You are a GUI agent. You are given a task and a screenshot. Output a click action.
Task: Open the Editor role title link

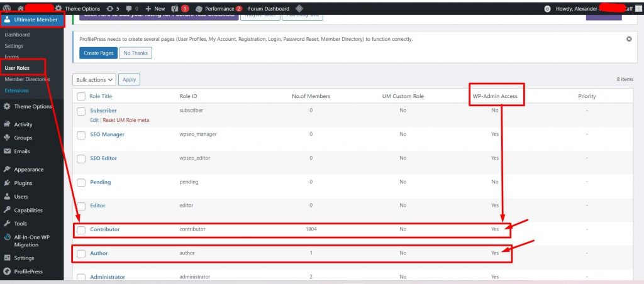(97, 205)
